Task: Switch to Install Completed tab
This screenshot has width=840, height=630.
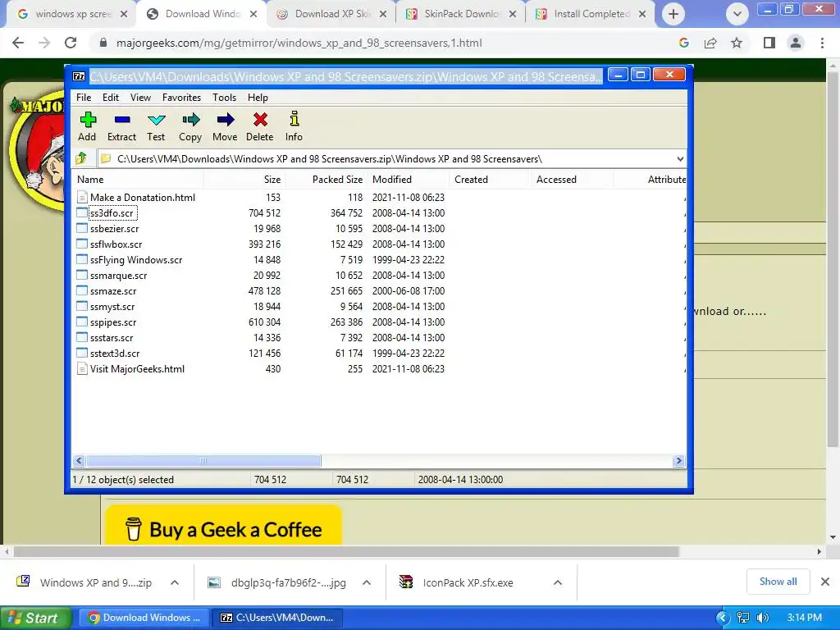Action: (591, 14)
